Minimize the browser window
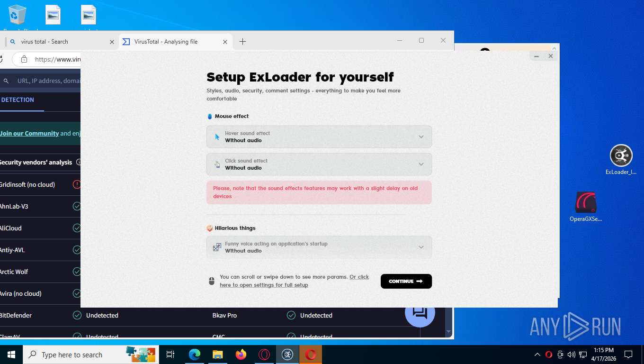This screenshot has height=364, width=644. pyautogui.click(x=400, y=41)
